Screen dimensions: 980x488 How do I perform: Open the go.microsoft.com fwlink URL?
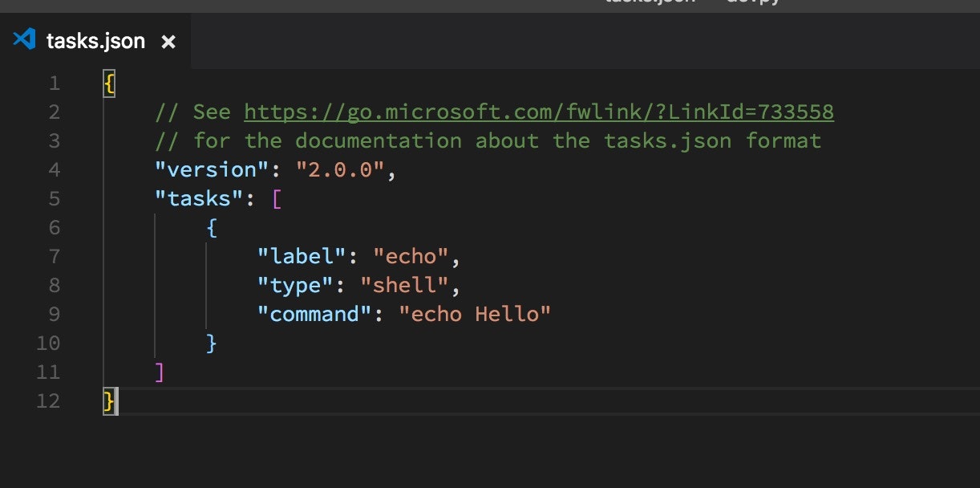tap(539, 112)
